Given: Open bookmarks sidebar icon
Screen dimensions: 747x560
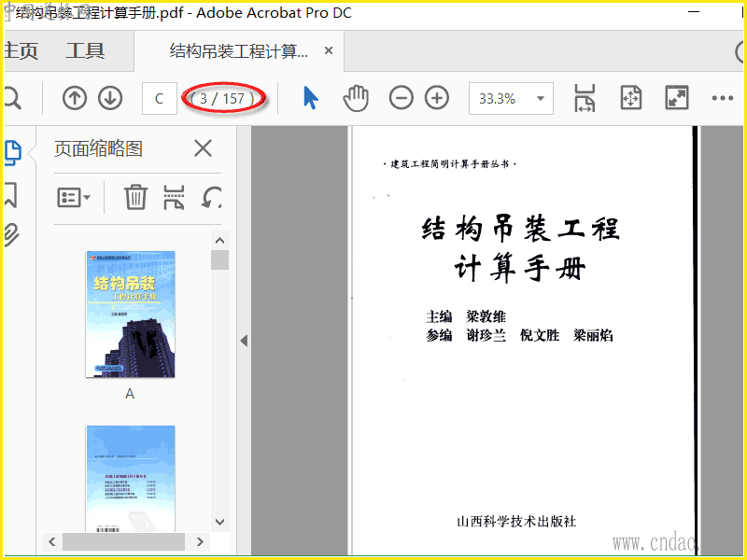Looking at the screenshot, I should click(11, 194).
